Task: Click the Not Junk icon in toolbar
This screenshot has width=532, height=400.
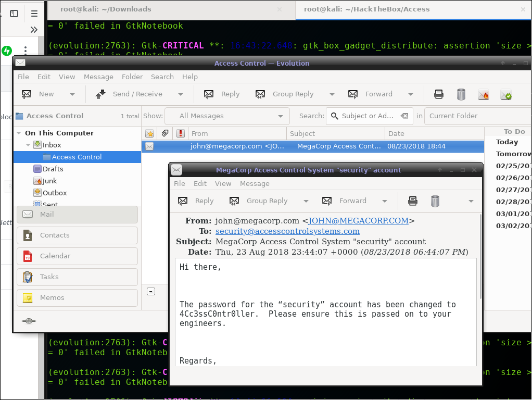Action: (505, 95)
